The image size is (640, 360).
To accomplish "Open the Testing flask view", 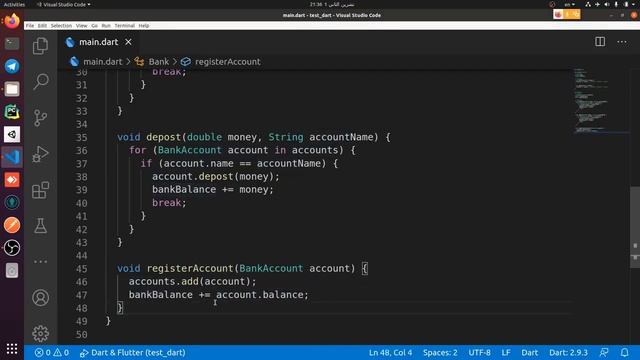I will [x=40, y=226].
